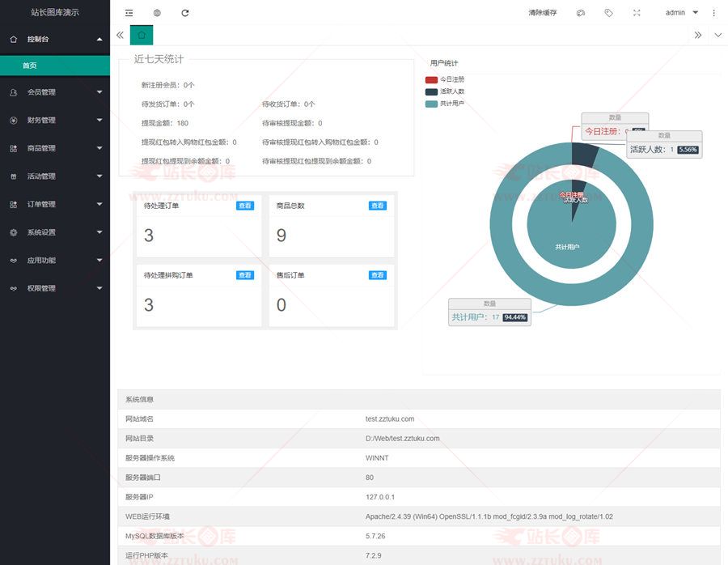Open the website globe icon in top bar
The image size is (728, 565).
click(157, 13)
